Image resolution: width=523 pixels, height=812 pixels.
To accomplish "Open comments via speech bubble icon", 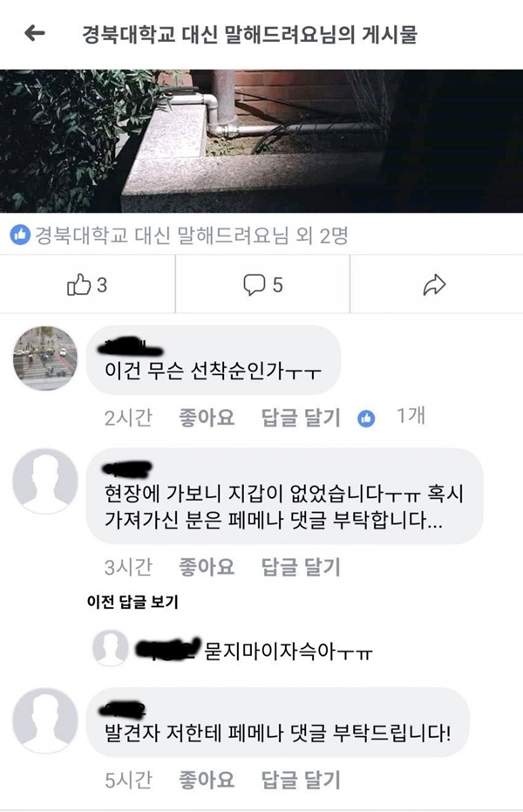I will coord(254,285).
